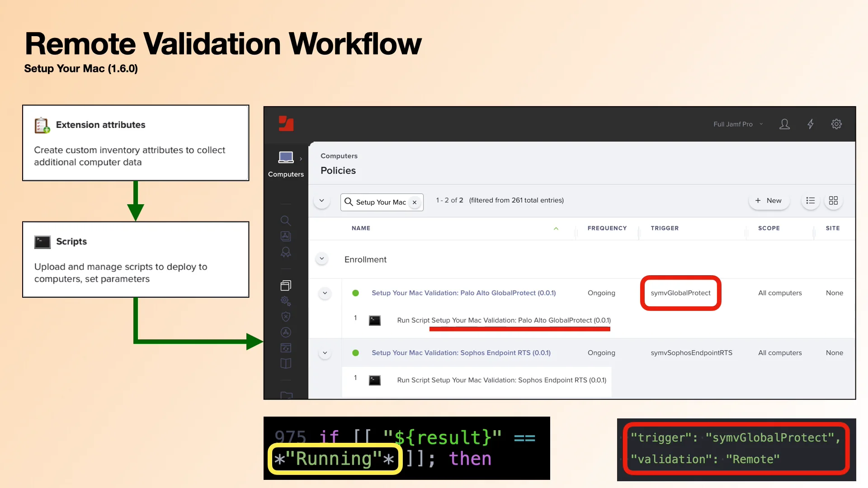
Task: Sort policies by SCOPE column
Action: 769,228
